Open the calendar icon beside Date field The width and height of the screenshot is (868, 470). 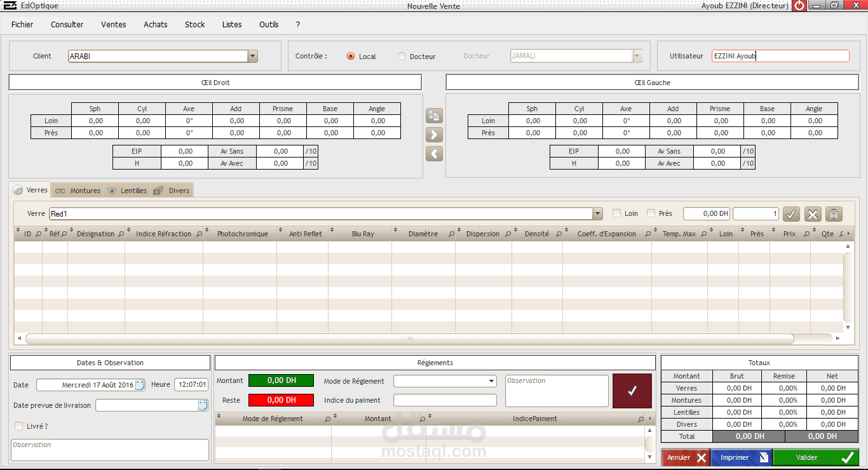click(140, 385)
